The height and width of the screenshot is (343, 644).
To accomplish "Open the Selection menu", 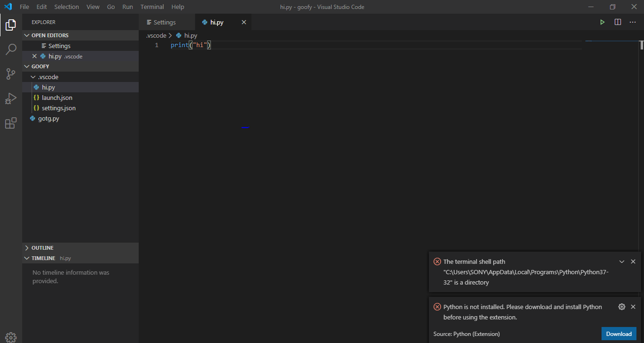I will [x=67, y=7].
